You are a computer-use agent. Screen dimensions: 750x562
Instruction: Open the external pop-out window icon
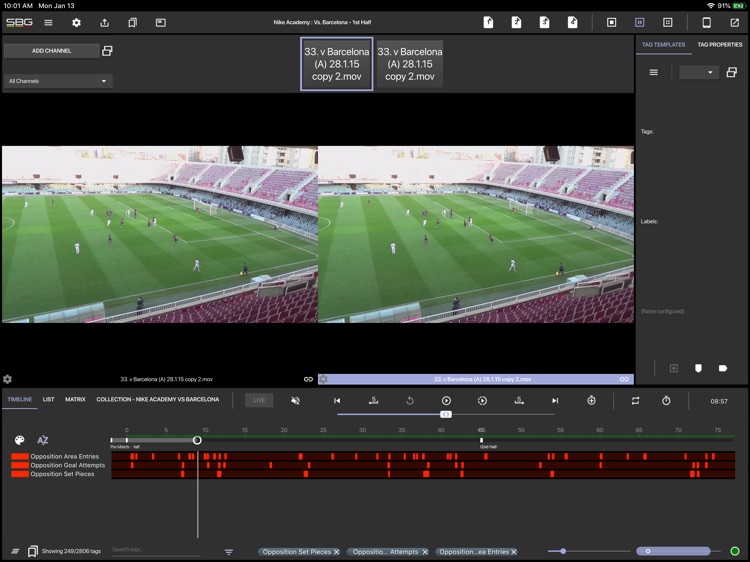click(x=735, y=22)
